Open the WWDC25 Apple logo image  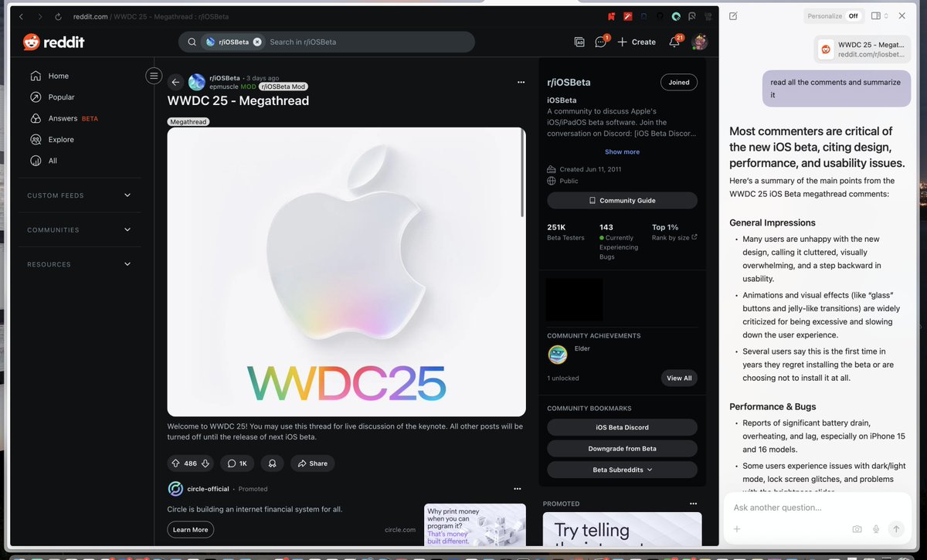pos(346,272)
